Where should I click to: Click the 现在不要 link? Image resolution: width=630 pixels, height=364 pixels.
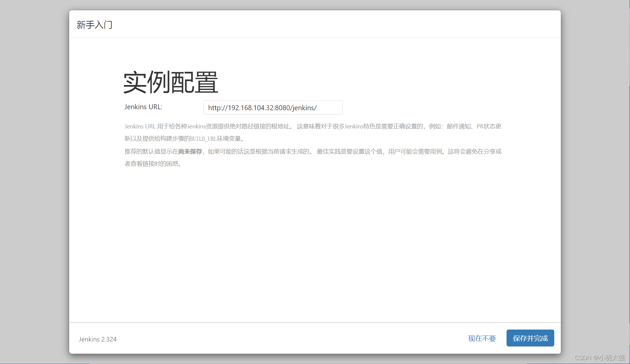[482, 339]
